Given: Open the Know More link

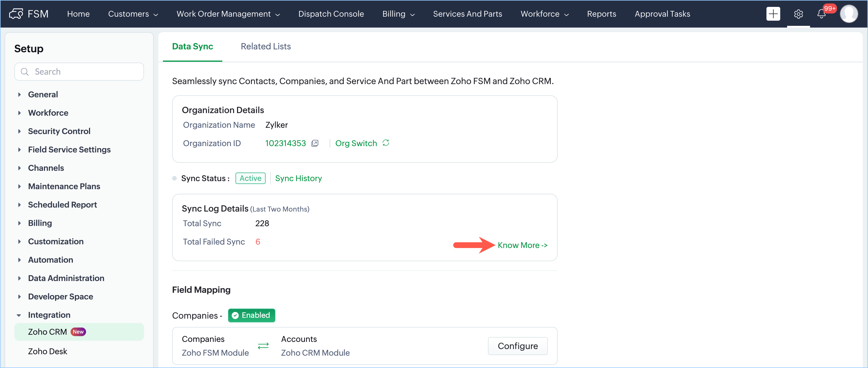Looking at the screenshot, I should (522, 245).
